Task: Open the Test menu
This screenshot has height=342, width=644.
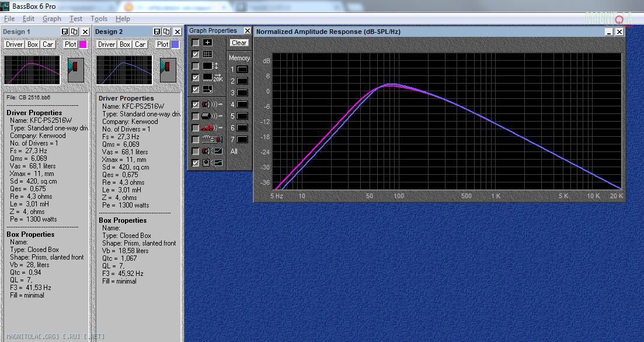Action: click(x=75, y=19)
